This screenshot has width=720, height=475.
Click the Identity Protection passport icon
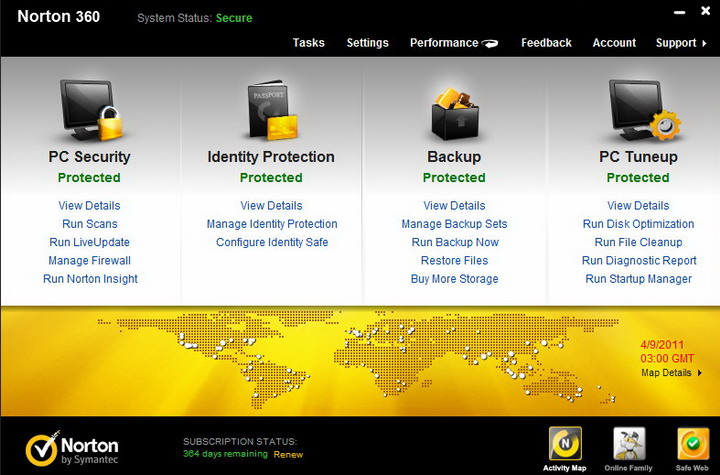[272, 110]
